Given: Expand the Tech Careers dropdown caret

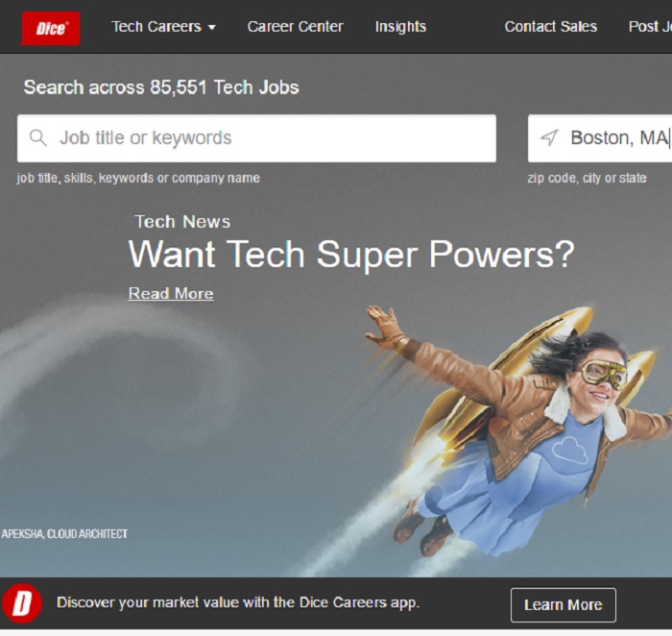Looking at the screenshot, I should (212, 28).
